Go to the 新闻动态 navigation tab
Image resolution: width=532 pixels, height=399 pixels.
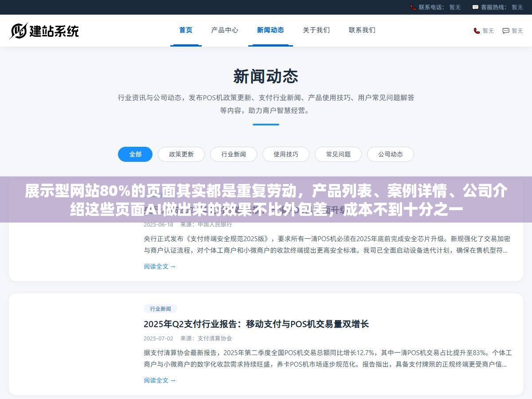tap(270, 30)
